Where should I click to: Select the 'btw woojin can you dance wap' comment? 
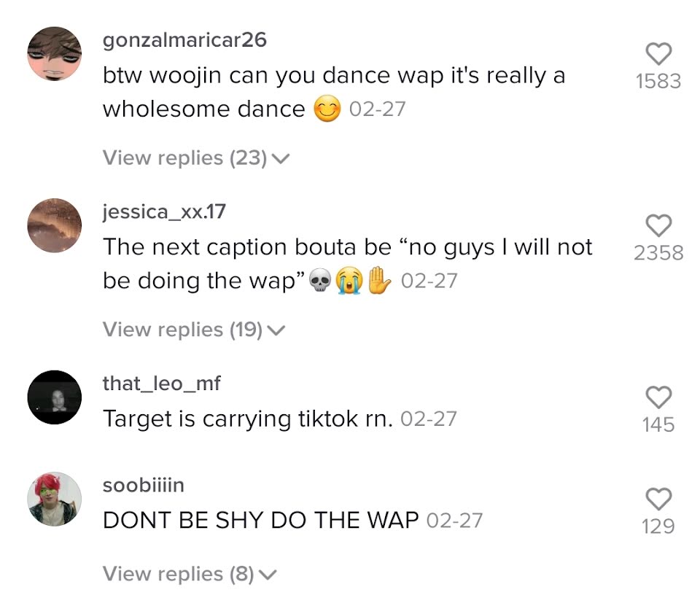[x=334, y=92]
